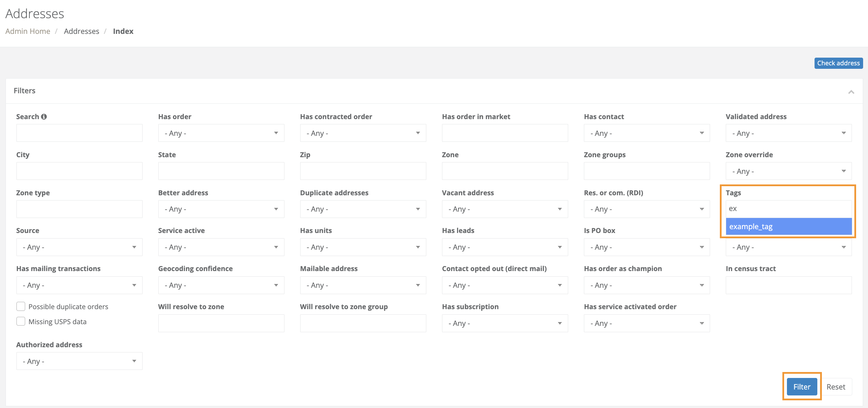The height and width of the screenshot is (408, 868).
Task: Open the Is PO box dropdown
Action: tap(646, 247)
